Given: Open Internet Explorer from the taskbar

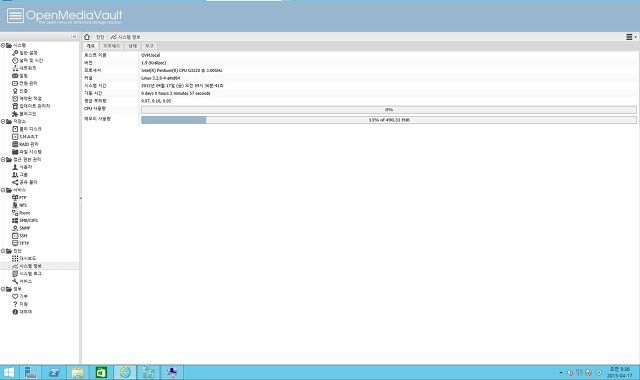Looking at the screenshot, I should click(125, 372).
